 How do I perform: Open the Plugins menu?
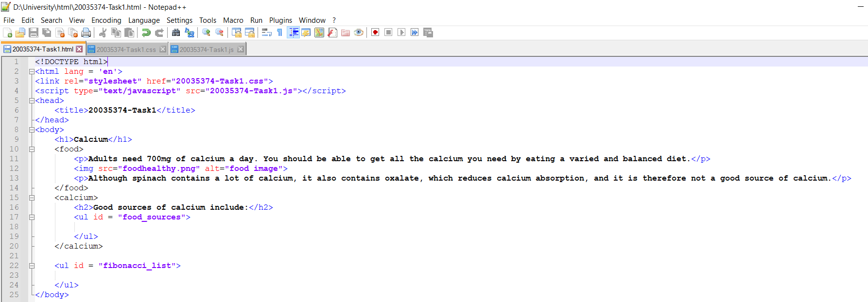click(280, 20)
